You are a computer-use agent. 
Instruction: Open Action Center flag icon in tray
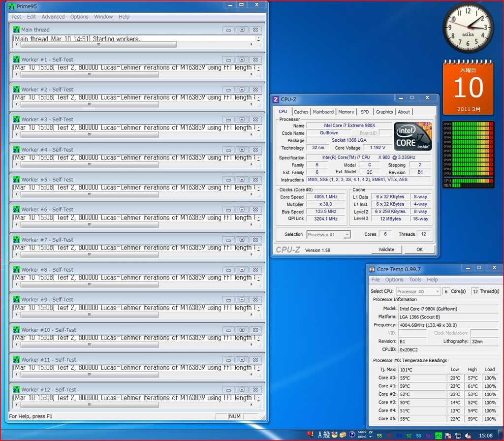(x=448, y=435)
